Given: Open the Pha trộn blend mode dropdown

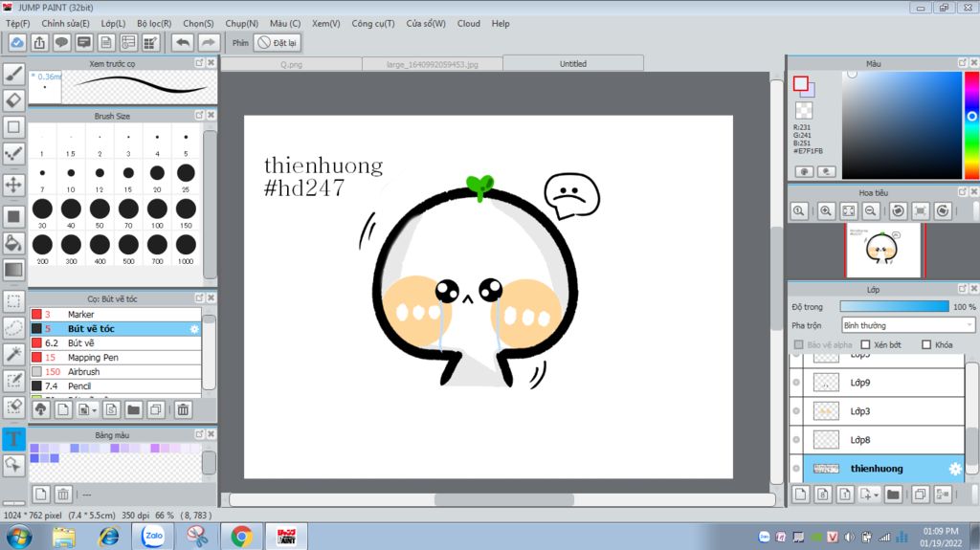Looking at the screenshot, I should coord(907,325).
